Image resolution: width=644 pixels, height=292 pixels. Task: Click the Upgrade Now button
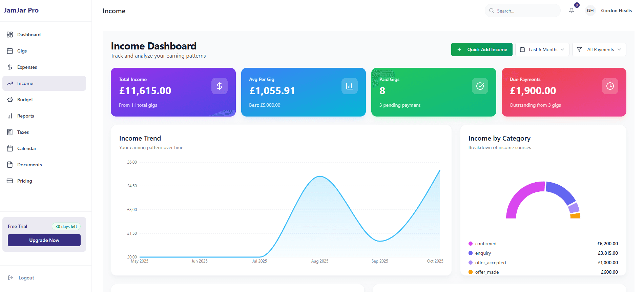[x=44, y=240]
